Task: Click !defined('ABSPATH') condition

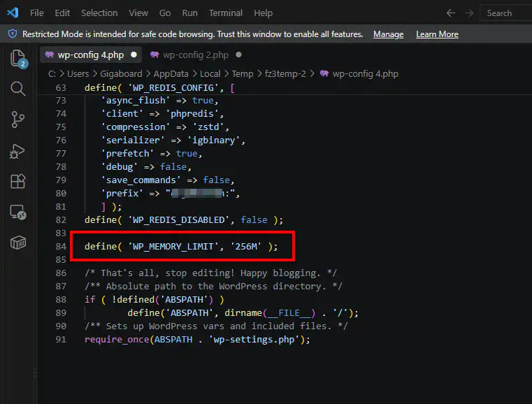Action: pyautogui.click(x=162, y=300)
